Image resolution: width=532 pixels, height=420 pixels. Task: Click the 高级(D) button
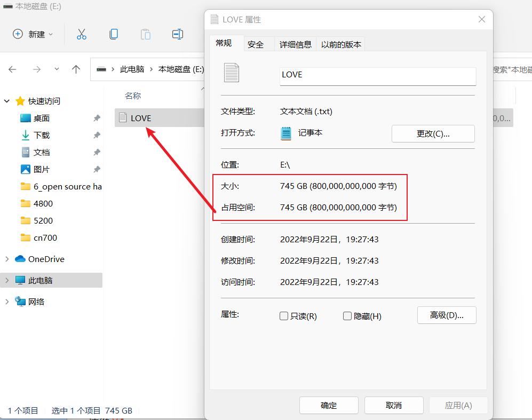pos(447,315)
